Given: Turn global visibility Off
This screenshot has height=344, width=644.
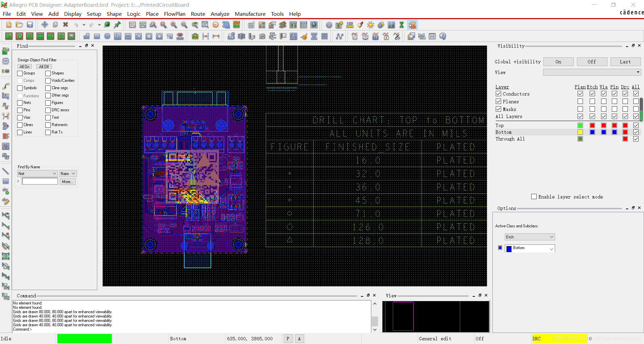Looking at the screenshot, I should coord(592,62).
